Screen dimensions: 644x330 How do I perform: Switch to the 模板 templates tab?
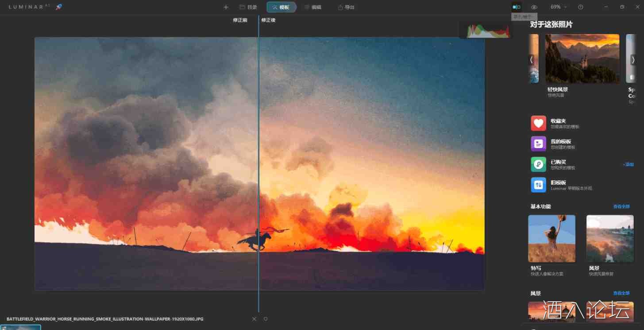point(282,7)
